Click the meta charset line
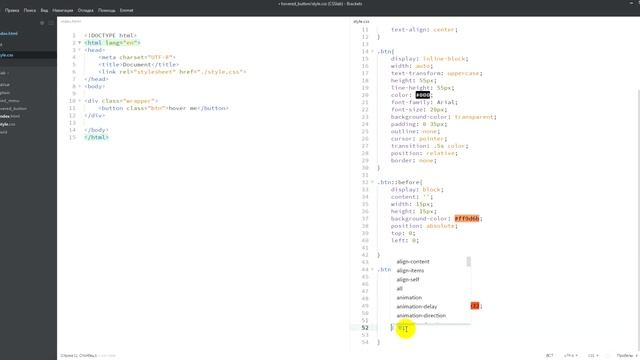The image size is (640, 360). 137,57
